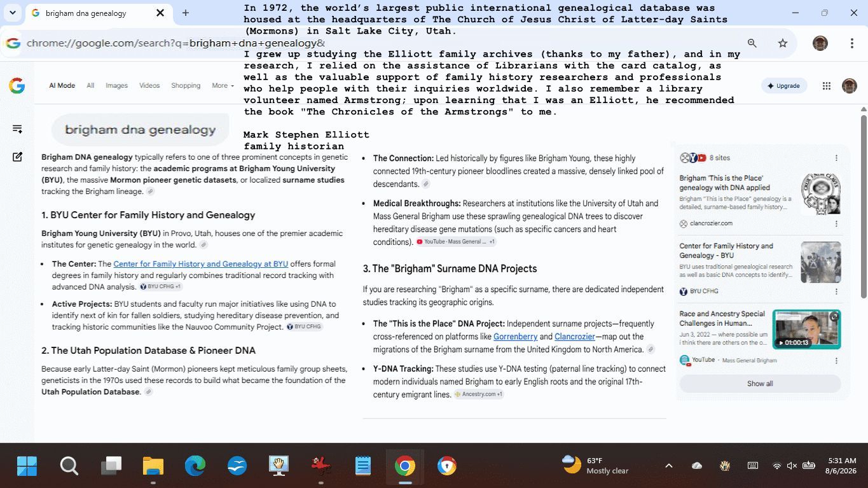Open the options menu beside '8 sites'
This screenshot has width=868, height=488.
(836, 158)
